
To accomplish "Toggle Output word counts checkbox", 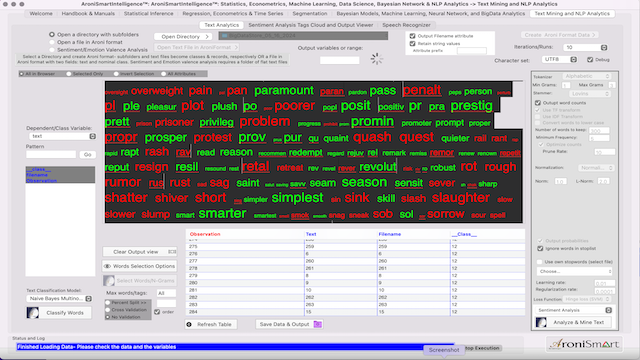I will click(x=538, y=103).
